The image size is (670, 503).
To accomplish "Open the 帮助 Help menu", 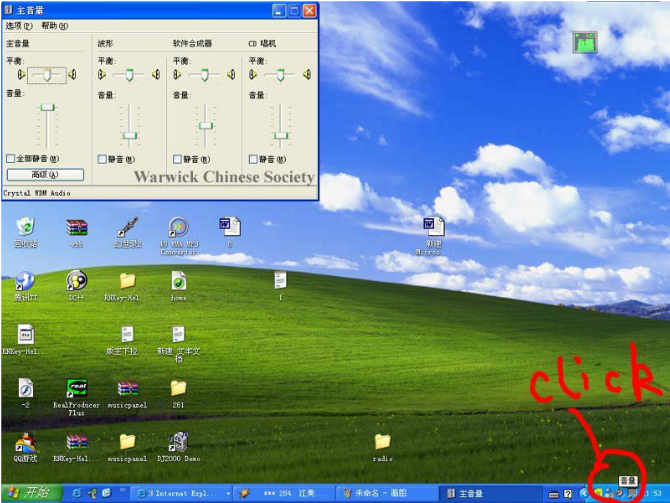I will (x=54, y=26).
